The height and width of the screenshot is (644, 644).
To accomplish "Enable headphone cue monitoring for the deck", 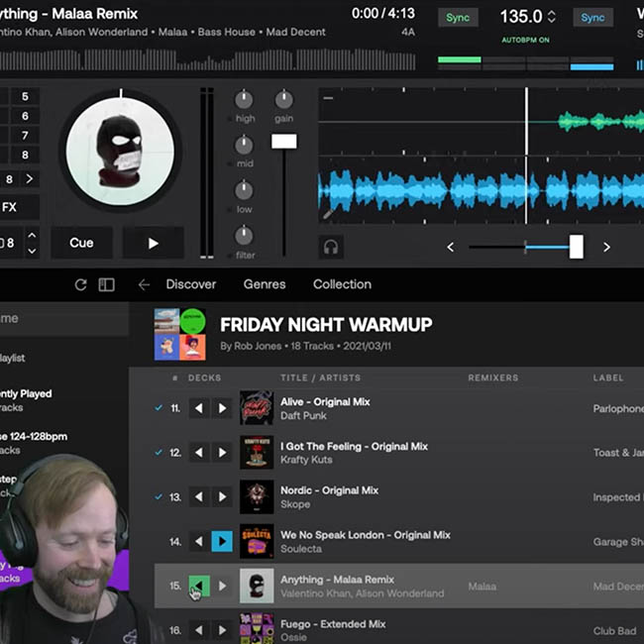I will pos(331,247).
